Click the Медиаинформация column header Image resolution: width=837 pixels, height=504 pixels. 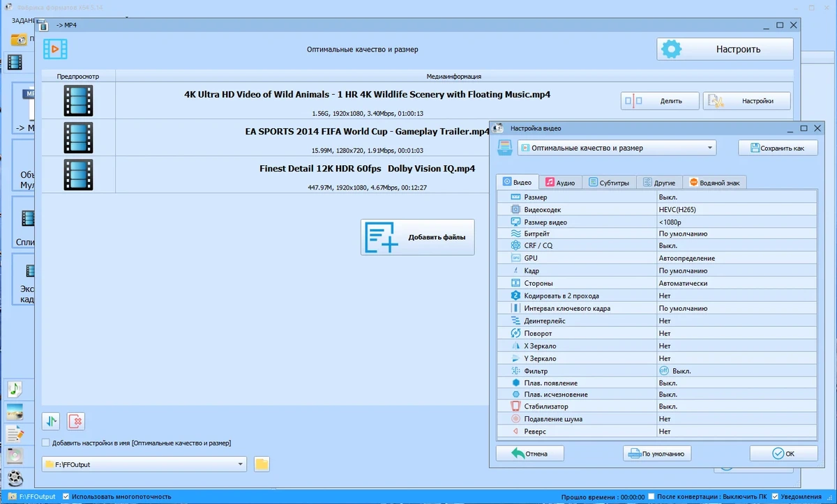(454, 76)
